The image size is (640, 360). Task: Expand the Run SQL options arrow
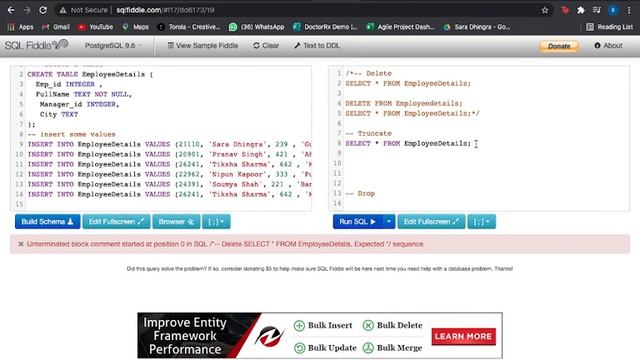(x=389, y=222)
